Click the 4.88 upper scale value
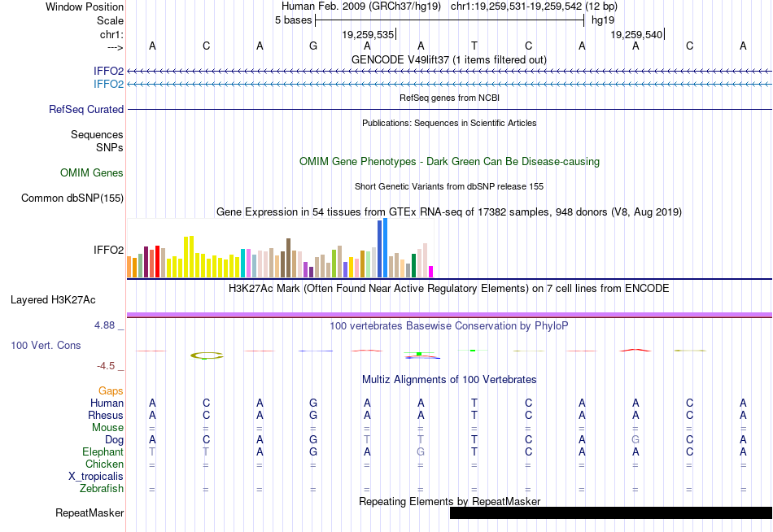773x532 pixels. pyautogui.click(x=104, y=325)
